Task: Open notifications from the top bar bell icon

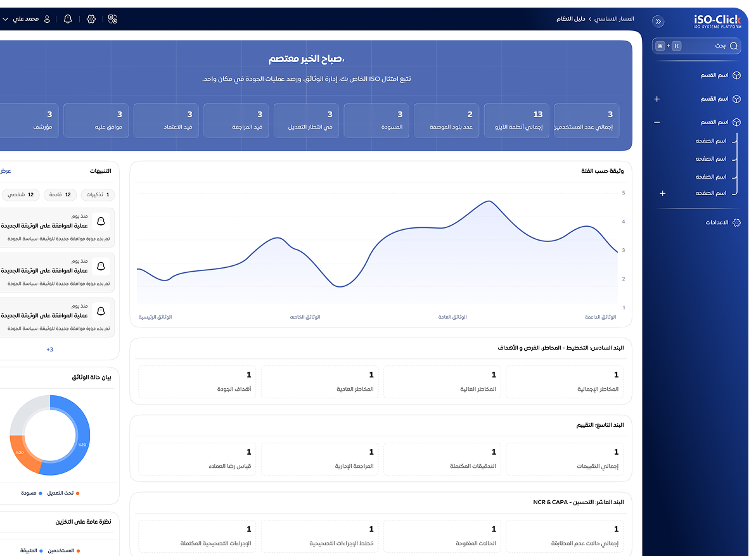Action: tap(67, 20)
